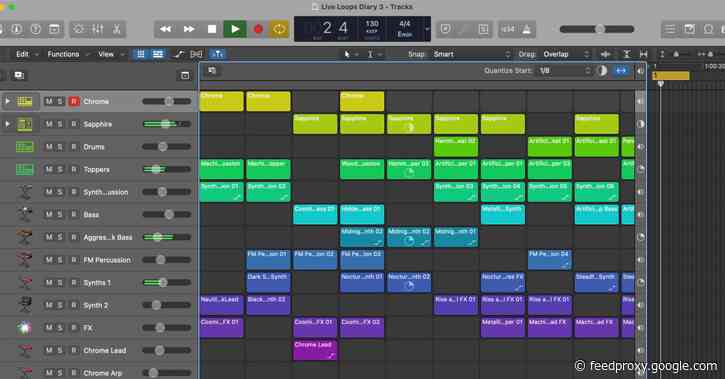Click the 4/4 time signature display
Image resolution: width=725 pixels, height=379 pixels.
405,23
